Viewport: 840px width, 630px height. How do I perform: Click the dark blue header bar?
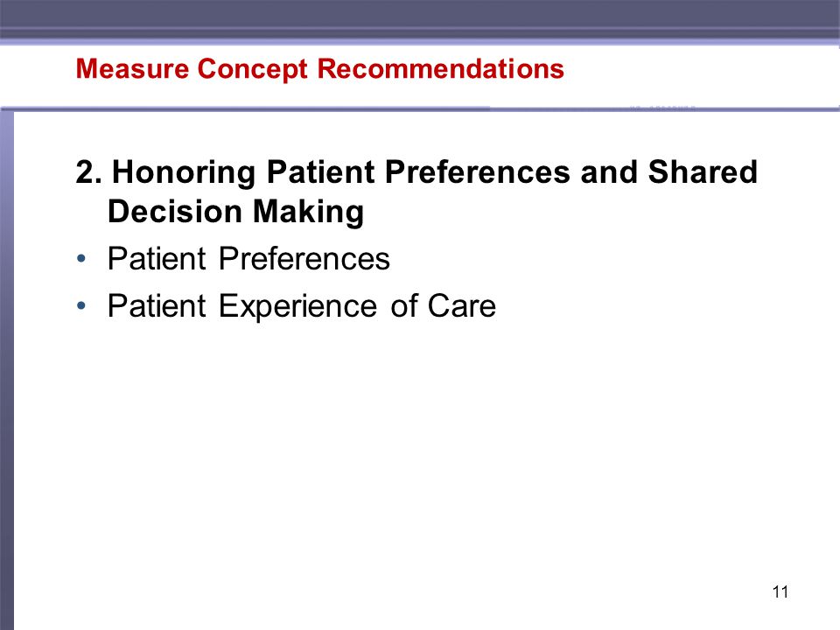coord(420,20)
